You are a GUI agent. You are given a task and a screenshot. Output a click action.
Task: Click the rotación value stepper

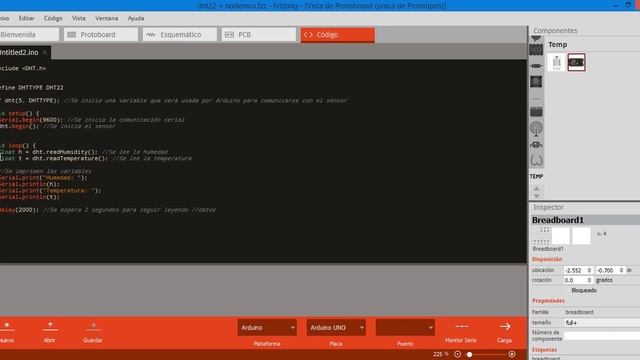click(589, 280)
